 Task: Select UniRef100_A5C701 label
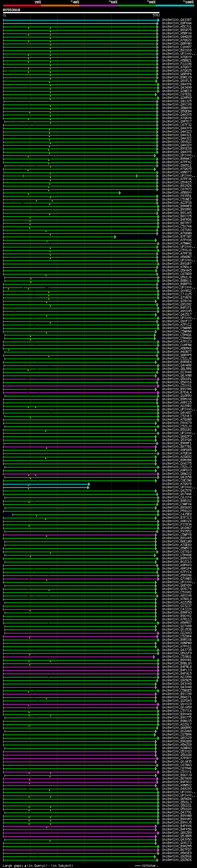coord(176,27)
